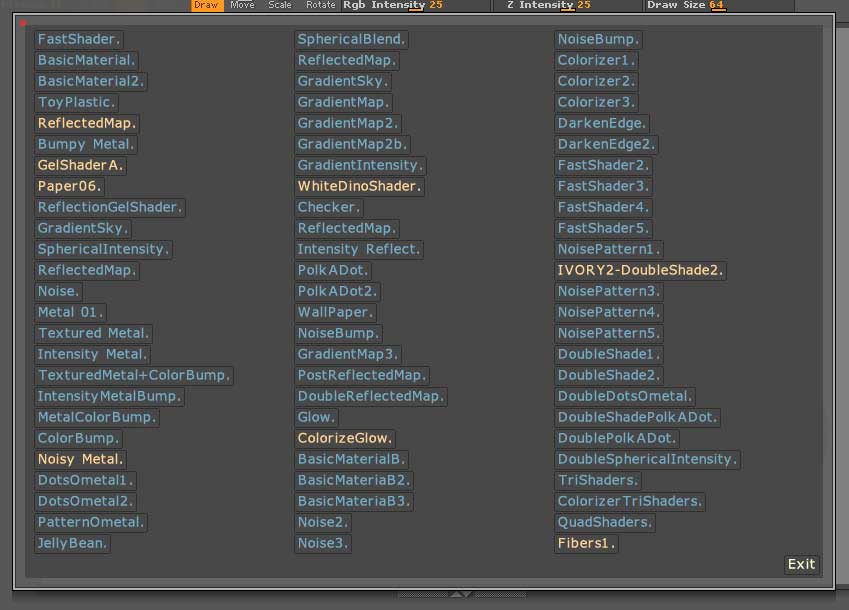Select the WhiteDinoShader item

point(360,187)
